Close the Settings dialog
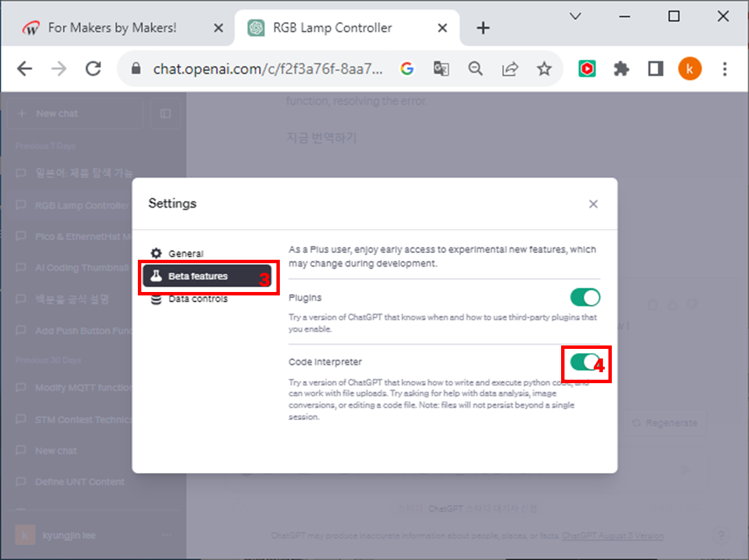 coord(593,204)
